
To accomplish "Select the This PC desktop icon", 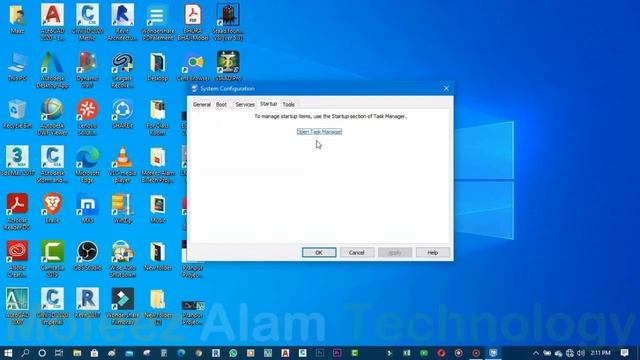I will (x=17, y=66).
